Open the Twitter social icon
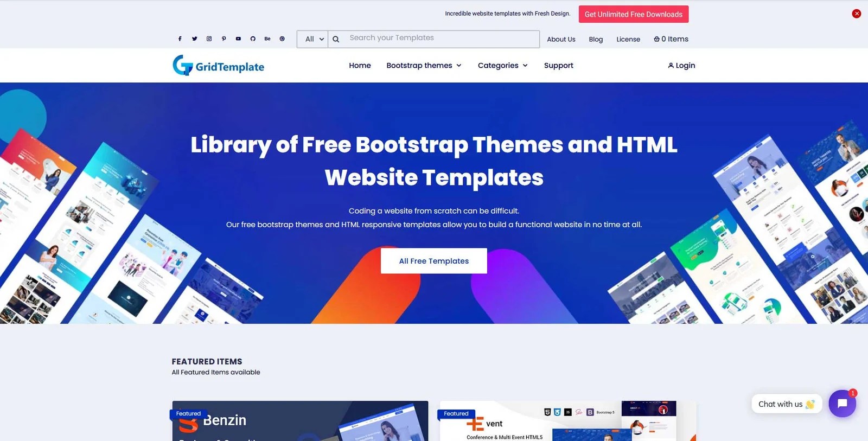The width and height of the screenshot is (868, 441). point(194,39)
